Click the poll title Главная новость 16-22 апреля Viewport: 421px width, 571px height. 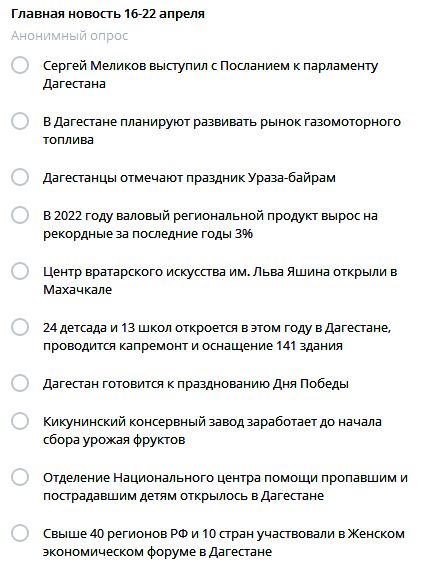pos(108,14)
